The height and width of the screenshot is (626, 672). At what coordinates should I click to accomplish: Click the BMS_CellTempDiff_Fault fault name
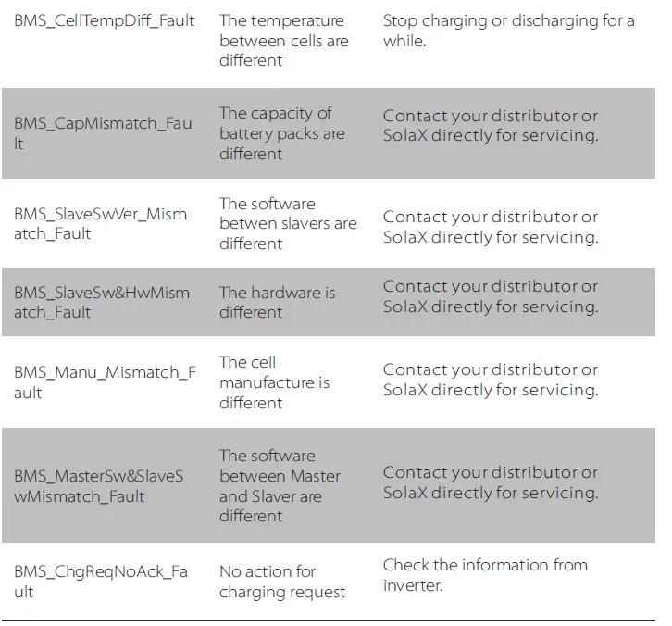[x=104, y=20]
